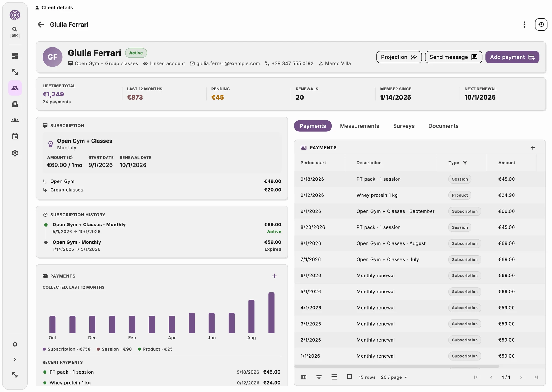Click the Session tag in the 9/18/2026 row
The image size is (552, 392).
pos(460,179)
